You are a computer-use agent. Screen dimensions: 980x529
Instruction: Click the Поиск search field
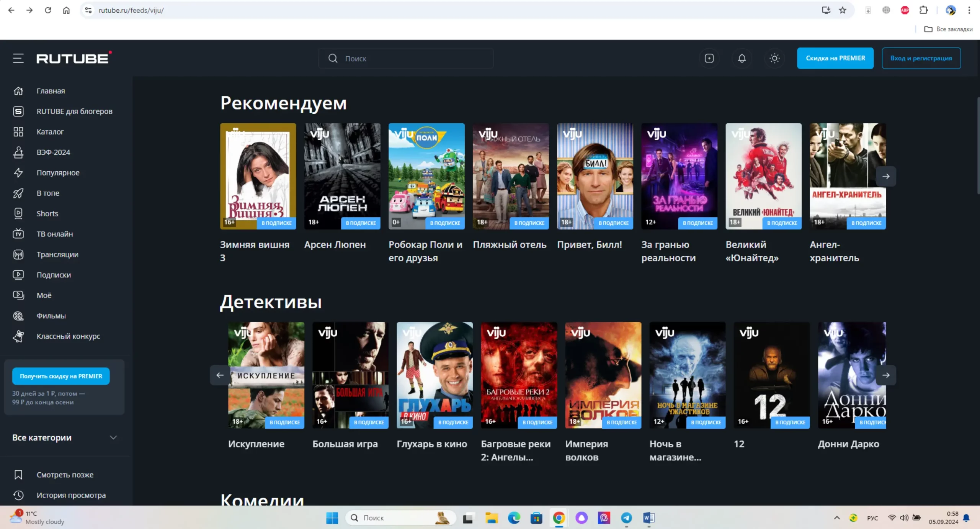coord(406,58)
